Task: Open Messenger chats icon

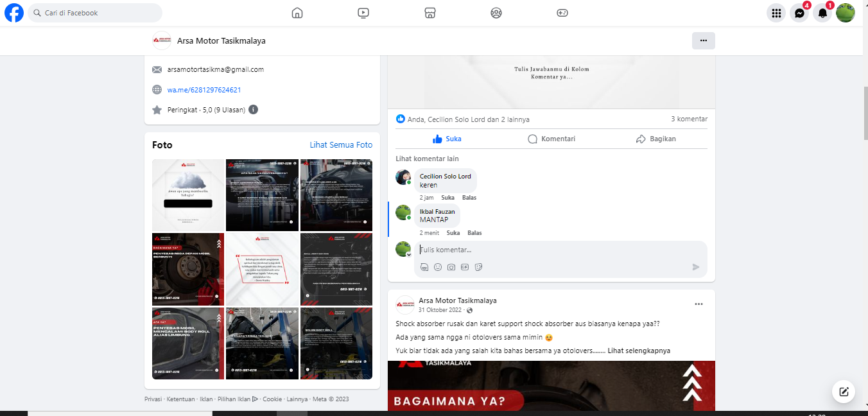Action: [x=799, y=13]
